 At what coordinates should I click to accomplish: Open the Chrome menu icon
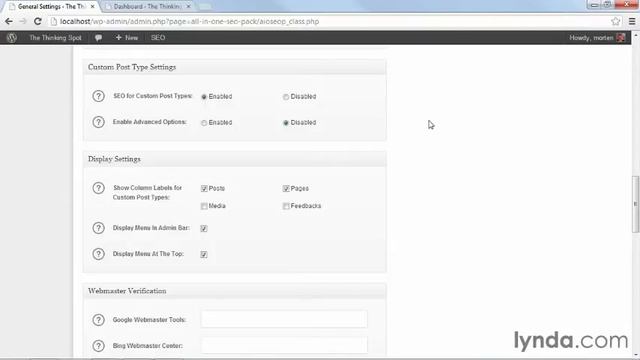pos(632,22)
